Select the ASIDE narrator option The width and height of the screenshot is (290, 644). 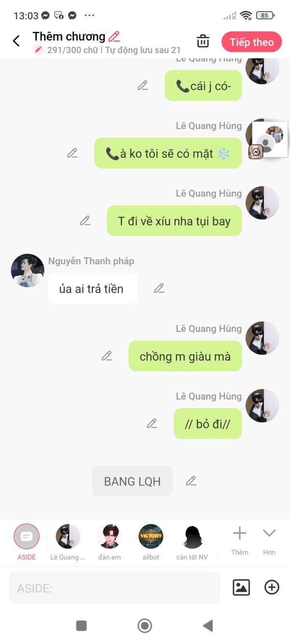click(27, 542)
